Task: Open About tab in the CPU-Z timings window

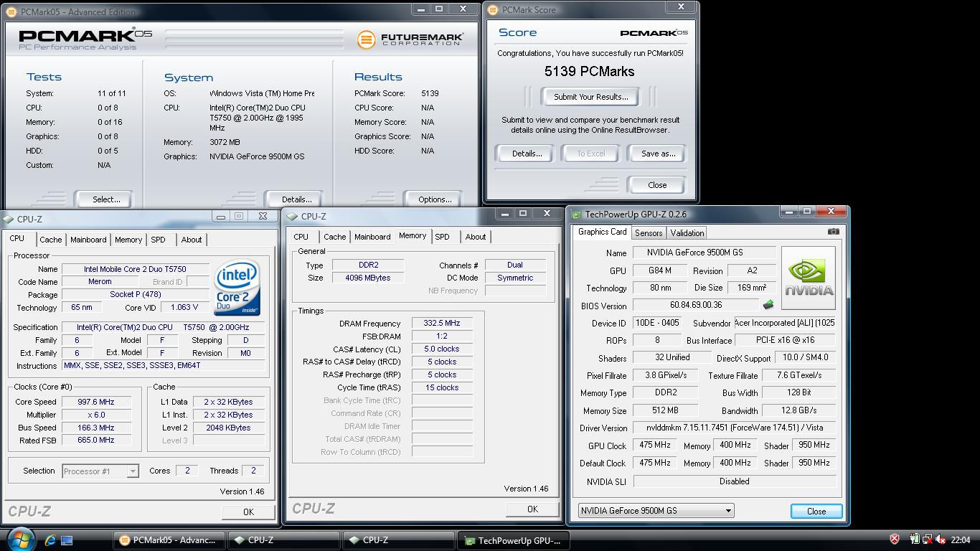Action: point(476,237)
